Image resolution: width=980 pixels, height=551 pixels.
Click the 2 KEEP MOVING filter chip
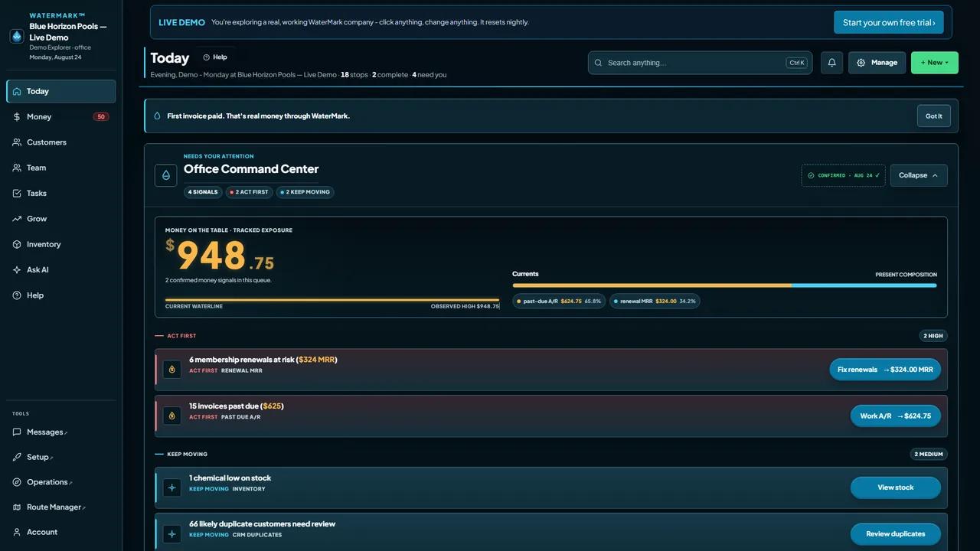[305, 192]
